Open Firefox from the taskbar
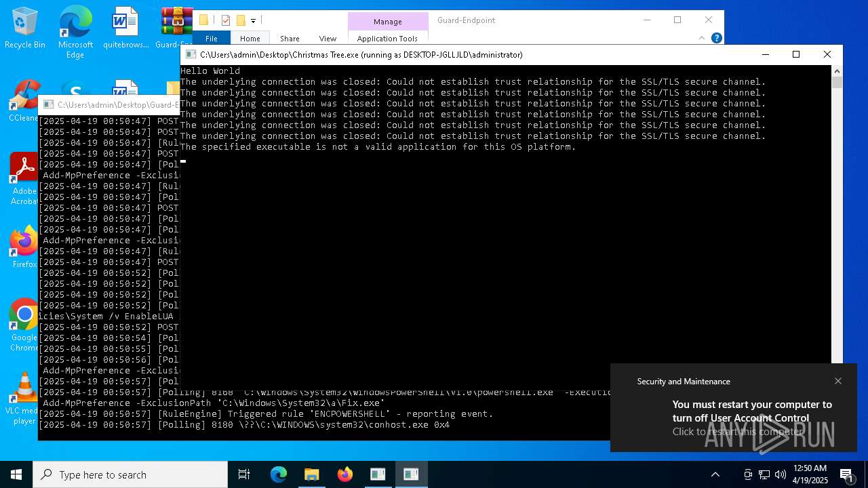 coord(345,474)
